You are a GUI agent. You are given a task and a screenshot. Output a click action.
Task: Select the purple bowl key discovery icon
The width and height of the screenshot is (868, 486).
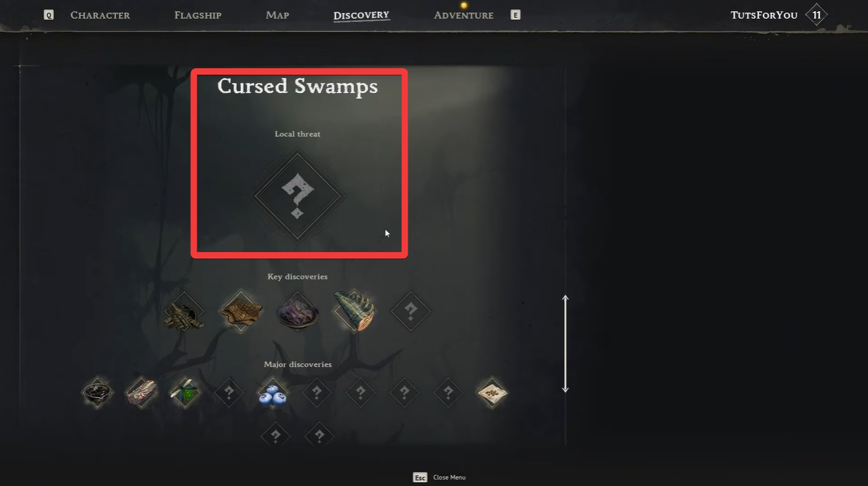(x=297, y=312)
